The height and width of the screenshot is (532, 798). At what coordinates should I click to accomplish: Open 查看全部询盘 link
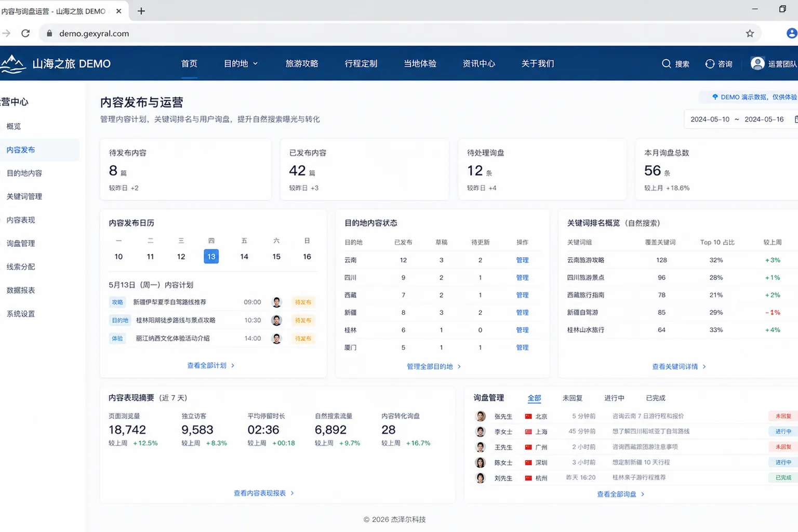tap(620, 495)
